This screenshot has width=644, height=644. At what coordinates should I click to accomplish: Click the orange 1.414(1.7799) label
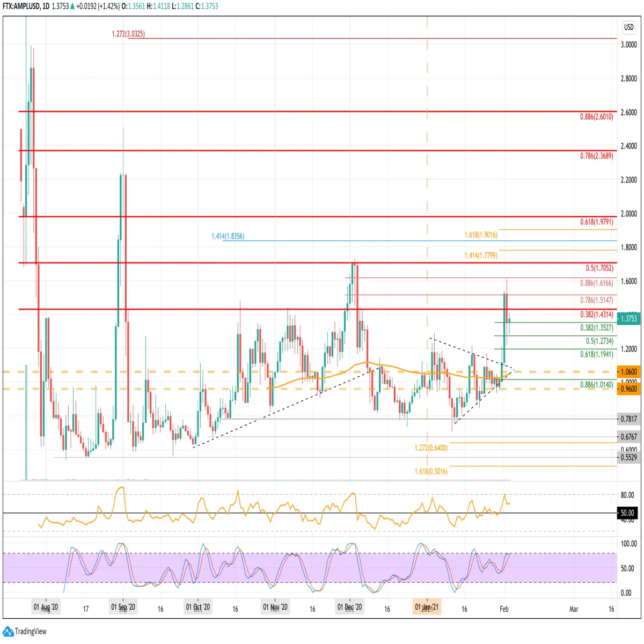point(481,255)
